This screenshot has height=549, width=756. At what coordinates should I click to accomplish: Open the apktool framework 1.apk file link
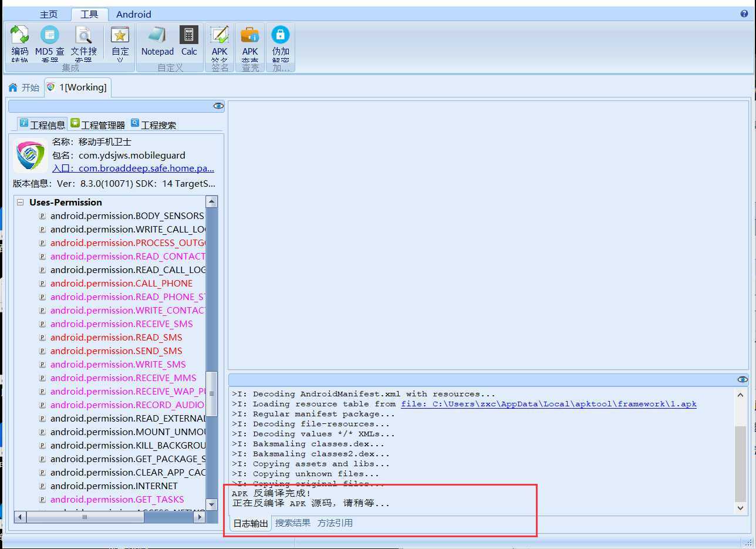(549, 404)
